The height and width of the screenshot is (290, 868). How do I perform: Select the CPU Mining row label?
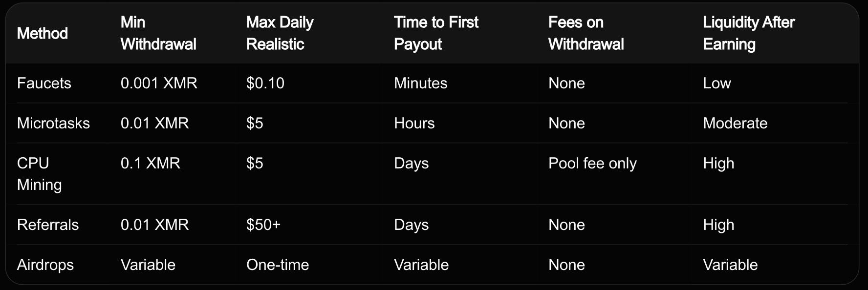click(x=39, y=174)
